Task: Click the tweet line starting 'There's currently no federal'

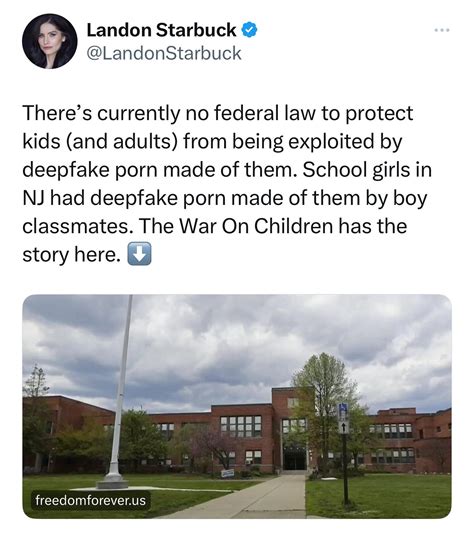Action: pos(217,114)
